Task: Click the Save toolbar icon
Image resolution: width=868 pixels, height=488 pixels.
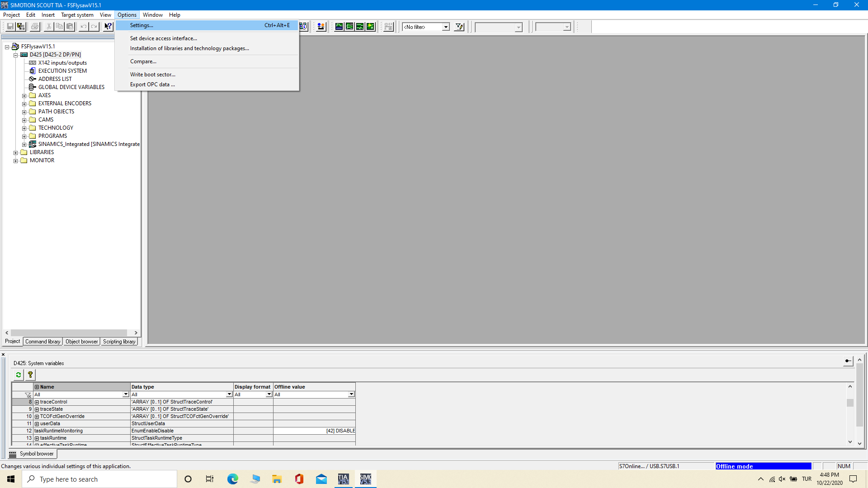Action: [9, 26]
